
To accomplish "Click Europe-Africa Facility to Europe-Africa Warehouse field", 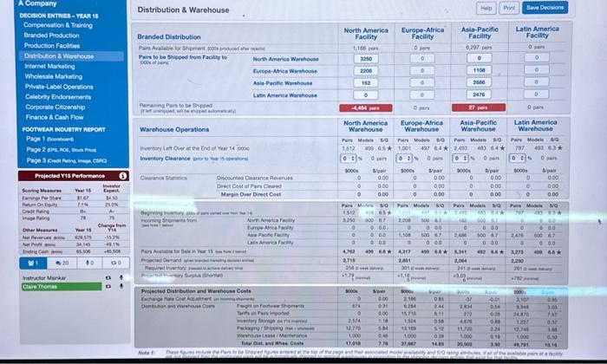I will tap(422, 70).
